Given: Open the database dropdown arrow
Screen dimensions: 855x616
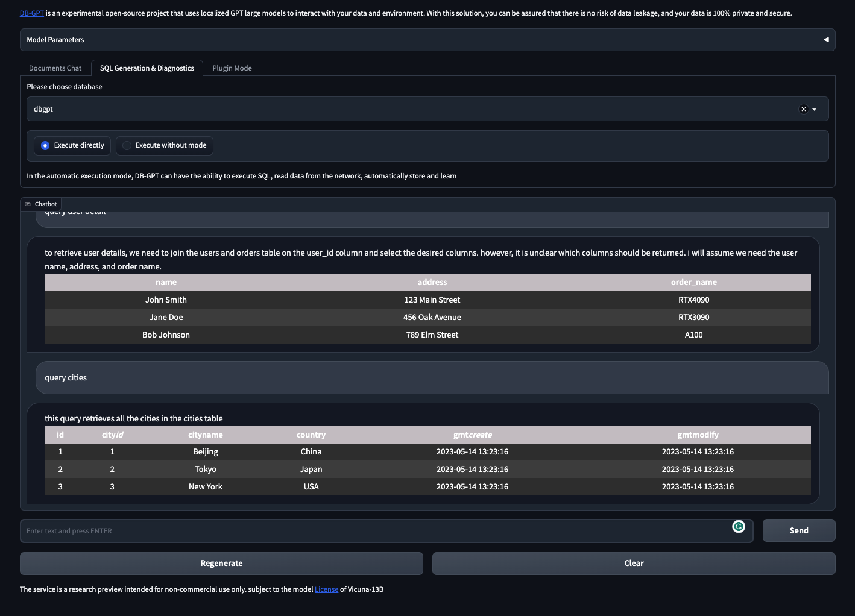Looking at the screenshot, I should click(815, 110).
